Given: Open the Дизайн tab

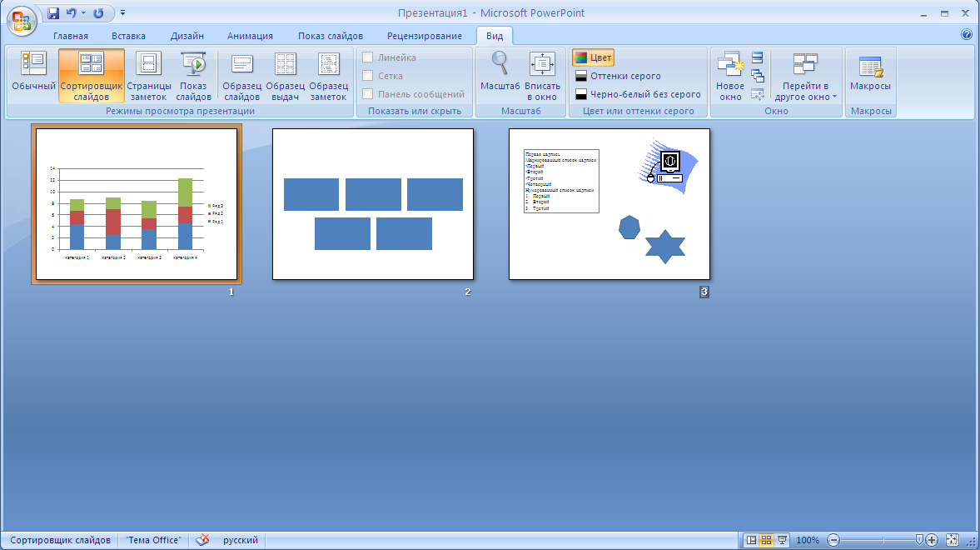Looking at the screenshot, I should [187, 36].
